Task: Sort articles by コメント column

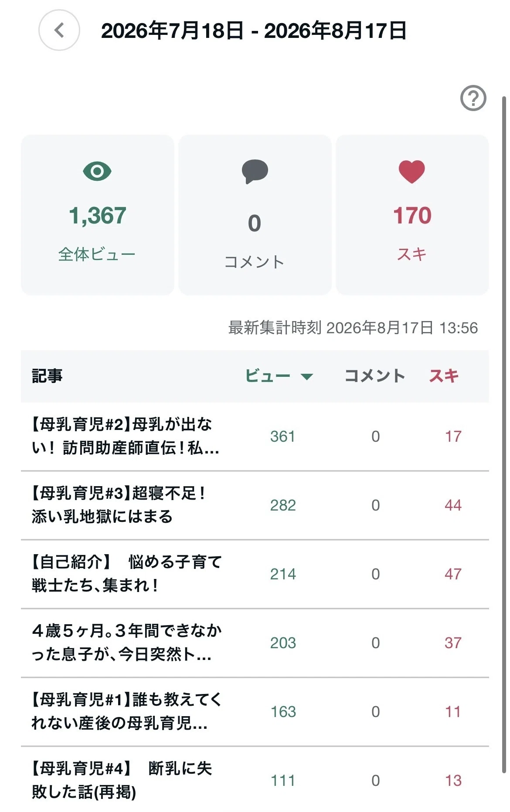Action: [x=374, y=376]
